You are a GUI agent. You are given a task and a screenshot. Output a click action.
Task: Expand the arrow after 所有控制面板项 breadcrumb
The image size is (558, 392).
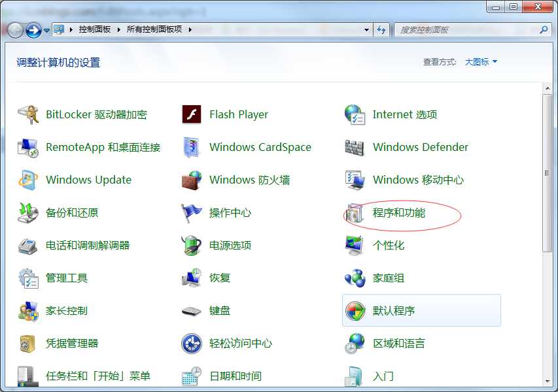(190, 29)
